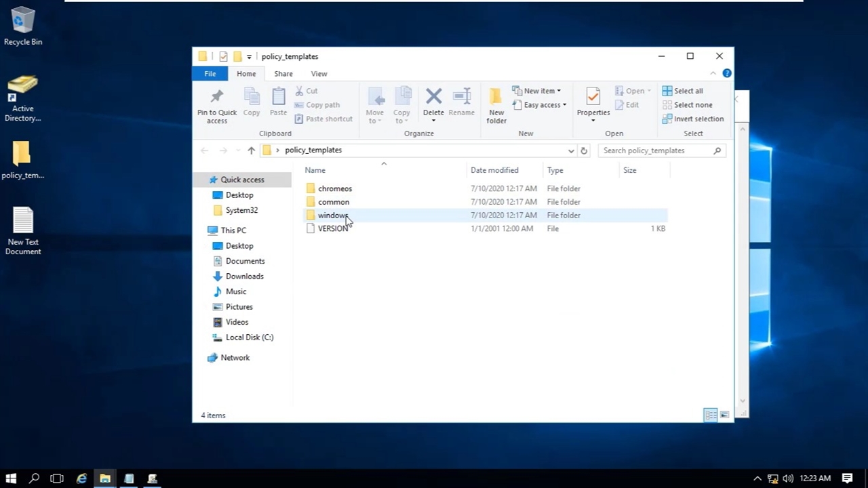Image resolution: width=868 pixels, height=488 pixels.
Task: Open the Share ribbon tab
Action: [283, 74]
